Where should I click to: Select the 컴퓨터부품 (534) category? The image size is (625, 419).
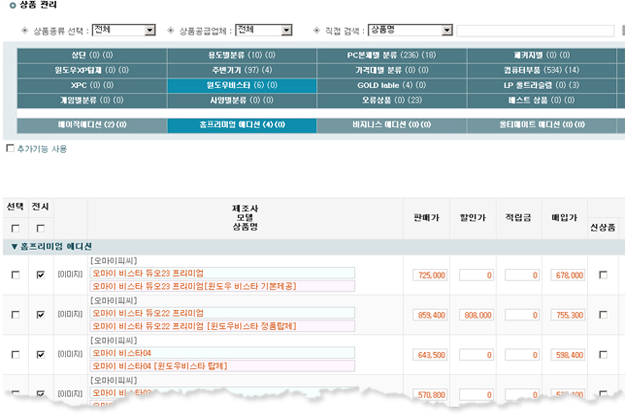pyautogui.click(x=541, y=71)
